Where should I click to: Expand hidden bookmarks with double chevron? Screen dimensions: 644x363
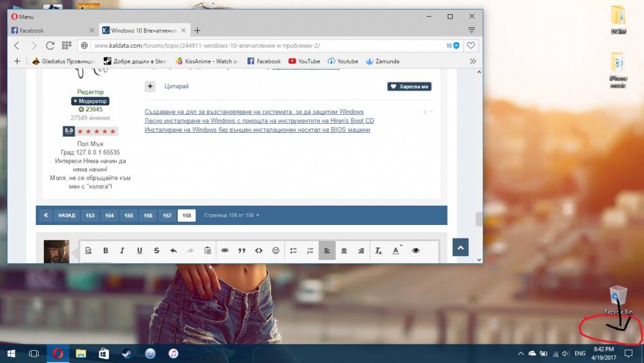tap(473, 61)
